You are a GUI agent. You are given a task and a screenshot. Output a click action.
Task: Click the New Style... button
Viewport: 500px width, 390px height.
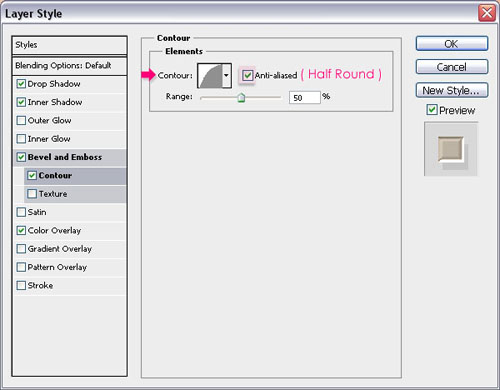[x=452, y=90]
